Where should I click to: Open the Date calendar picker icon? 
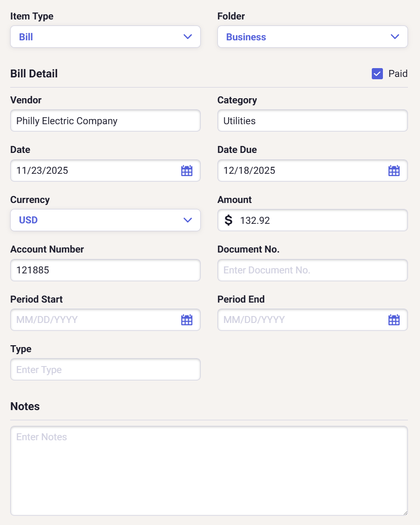pos(186,171)
